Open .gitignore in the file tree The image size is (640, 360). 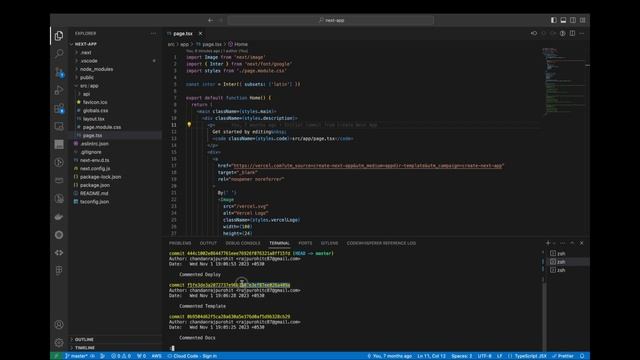point(91,152)
